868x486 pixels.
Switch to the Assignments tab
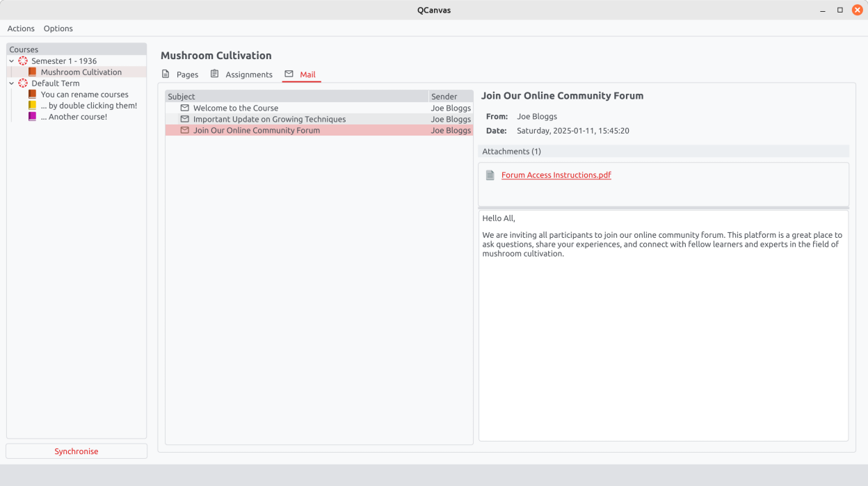coord(241,74)
